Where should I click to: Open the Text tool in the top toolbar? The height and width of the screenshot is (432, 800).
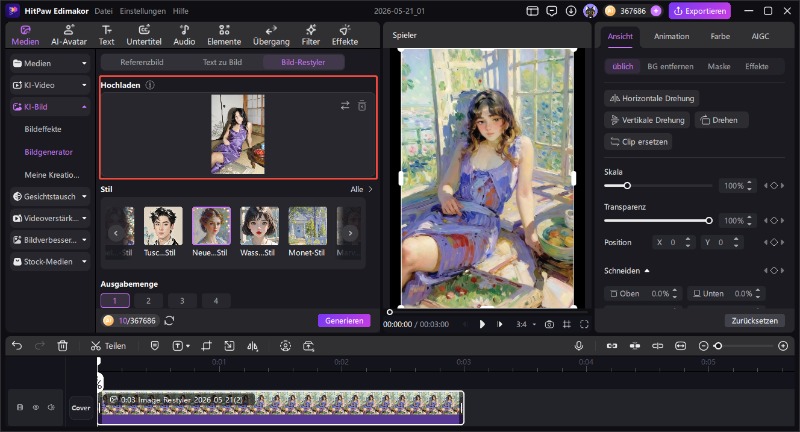coord(106,35)
